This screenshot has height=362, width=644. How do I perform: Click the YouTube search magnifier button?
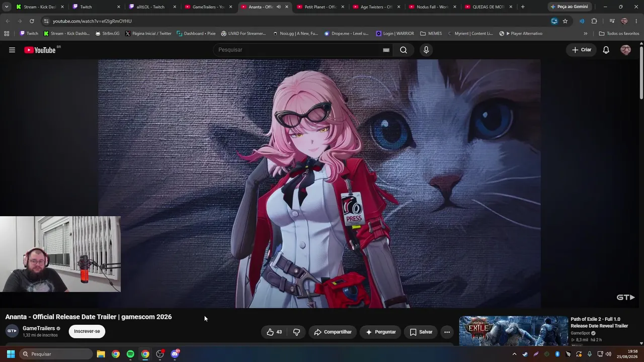(404, 50)
